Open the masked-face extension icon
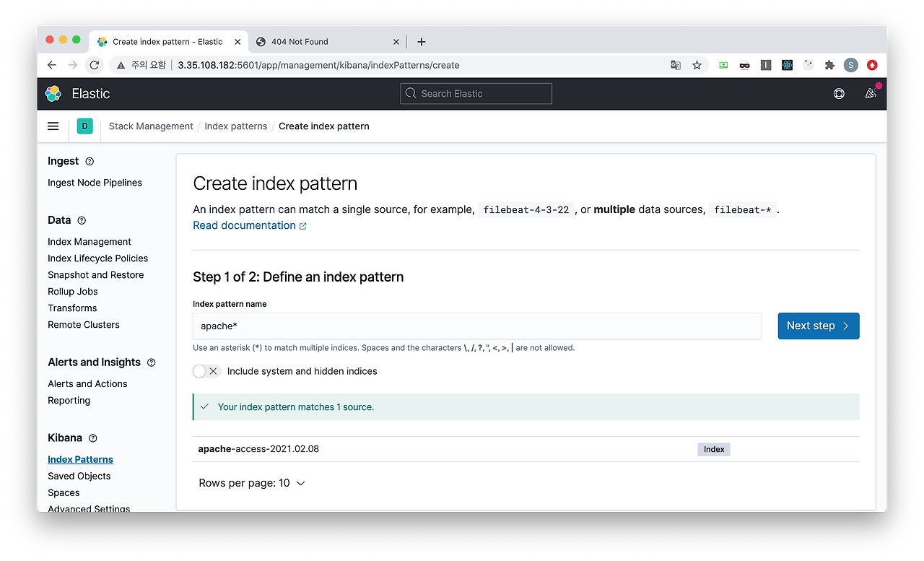Screen dimensions: 924x561 (x=744, y=65)
